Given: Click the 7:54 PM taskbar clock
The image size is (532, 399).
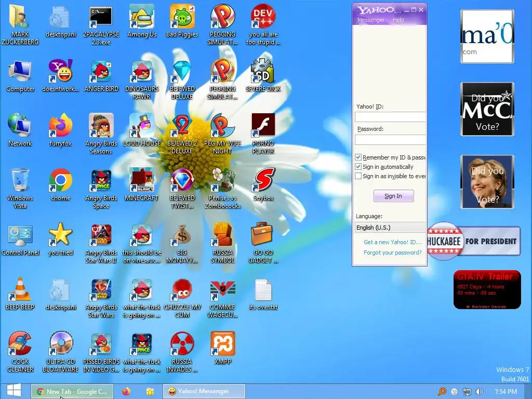Looking at the screenshot, I should coord(506,392).
